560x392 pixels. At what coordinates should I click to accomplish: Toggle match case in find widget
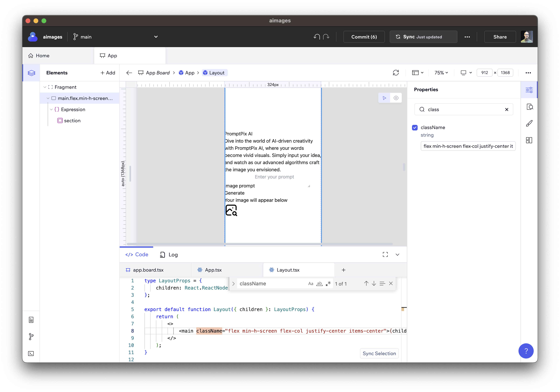310,284
